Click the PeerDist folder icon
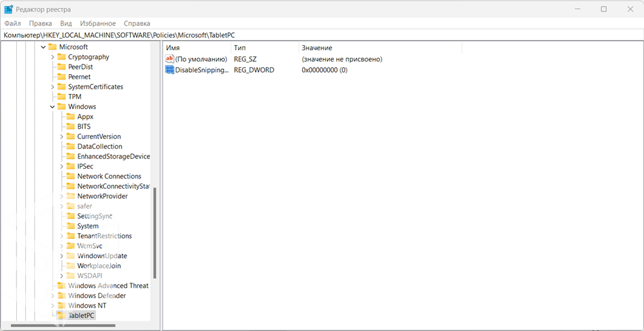This screenshot has height=331, width=644. [x=61, y=66]
